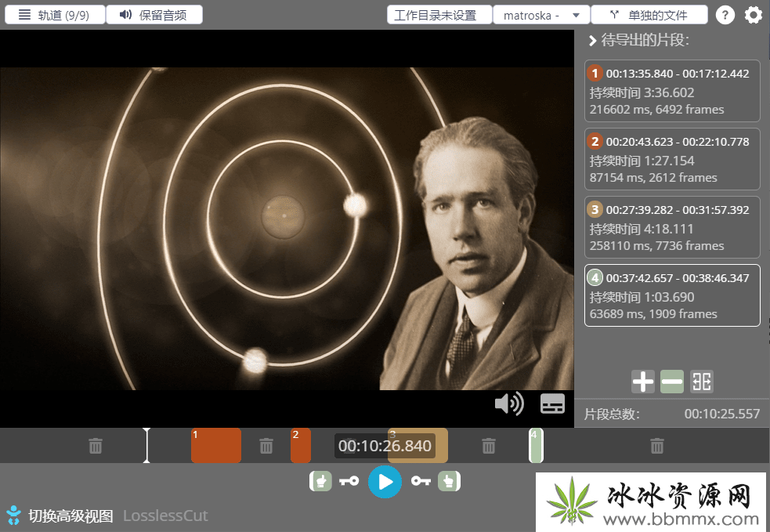Toggle separate files (单独的文件) export mode
This screenshot has width=770, height=532.
(649, 15)
